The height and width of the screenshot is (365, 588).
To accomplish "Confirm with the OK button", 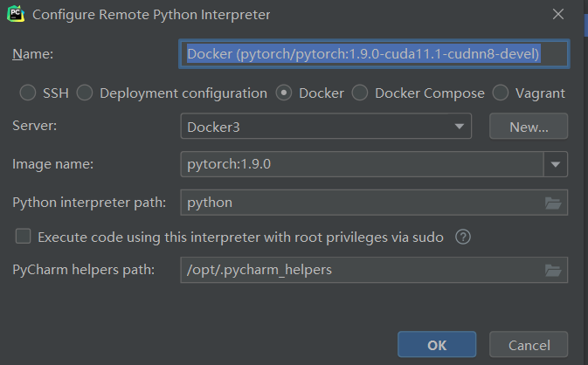I will 437,345.
